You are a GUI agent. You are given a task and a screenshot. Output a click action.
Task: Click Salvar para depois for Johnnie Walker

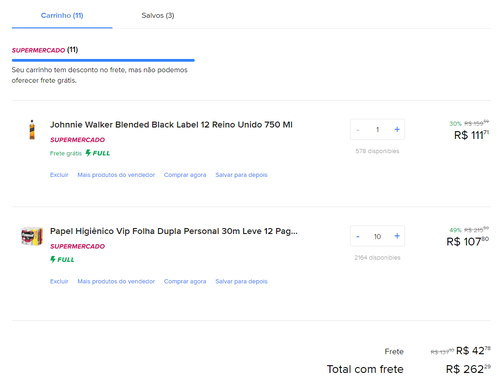(x=241, y=175)
